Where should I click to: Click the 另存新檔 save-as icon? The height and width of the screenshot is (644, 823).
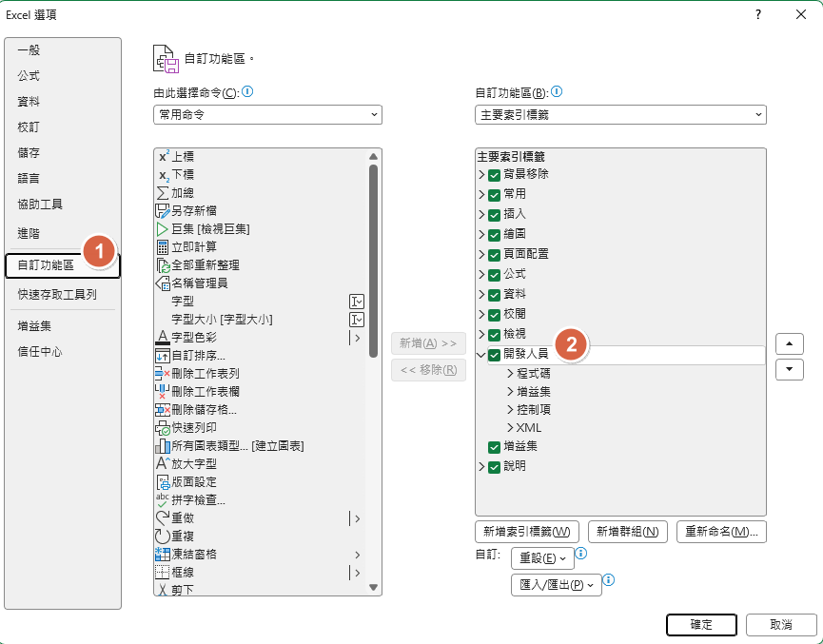(164, 211)
